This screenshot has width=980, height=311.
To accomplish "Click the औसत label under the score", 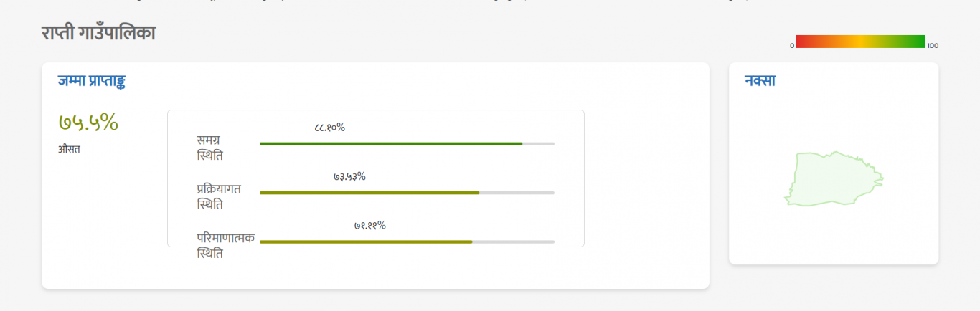I will (x=69, y=150).
